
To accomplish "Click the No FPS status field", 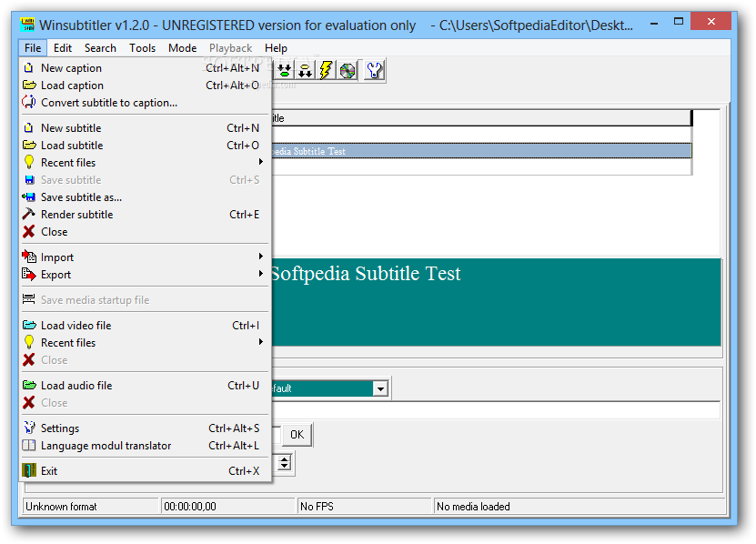I will pos(364,507).
